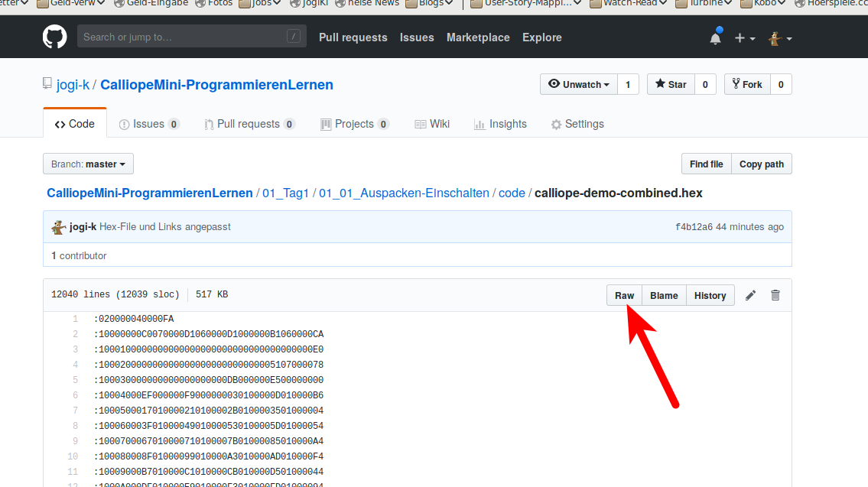The image size is (868, 487).
Task: Switch to the Wiki tab
Action: coord(432,124)
